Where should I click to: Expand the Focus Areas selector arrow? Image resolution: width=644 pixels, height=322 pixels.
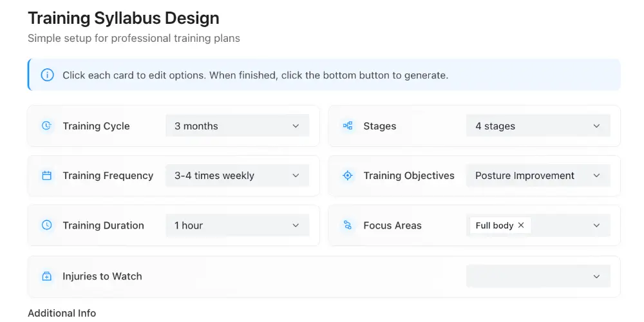[x=596, y=225]
